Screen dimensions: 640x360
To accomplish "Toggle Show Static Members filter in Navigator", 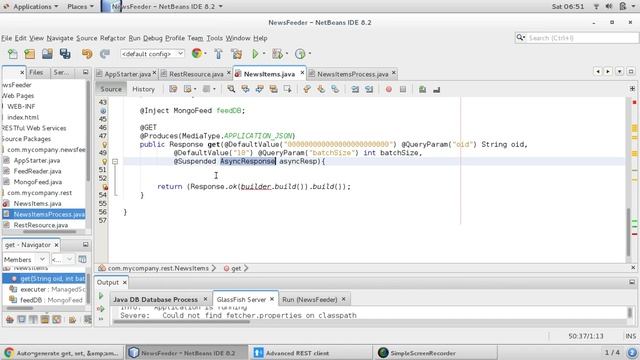I will pyautogui.click(x=33, y=319).
